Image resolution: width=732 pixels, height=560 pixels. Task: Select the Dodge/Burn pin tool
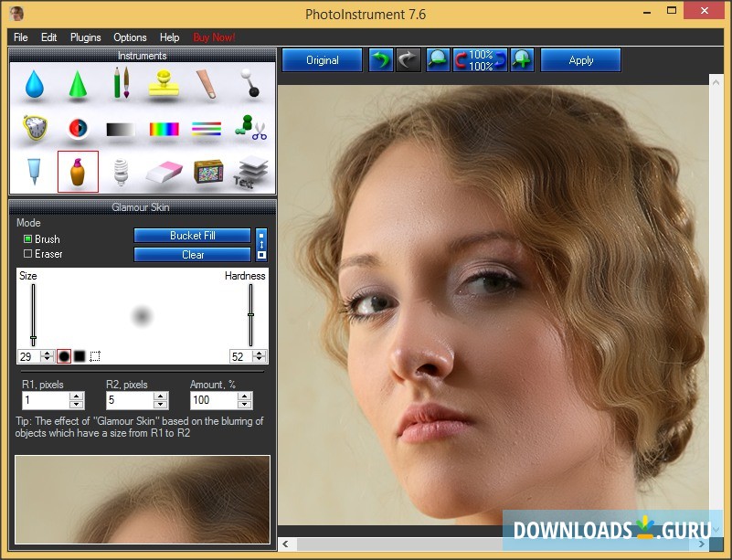pos(249,82)
